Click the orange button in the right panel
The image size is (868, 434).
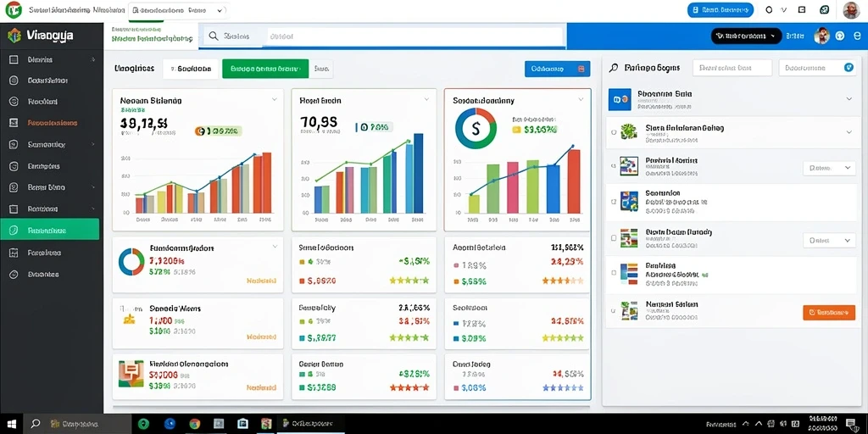tap(825, 312)
